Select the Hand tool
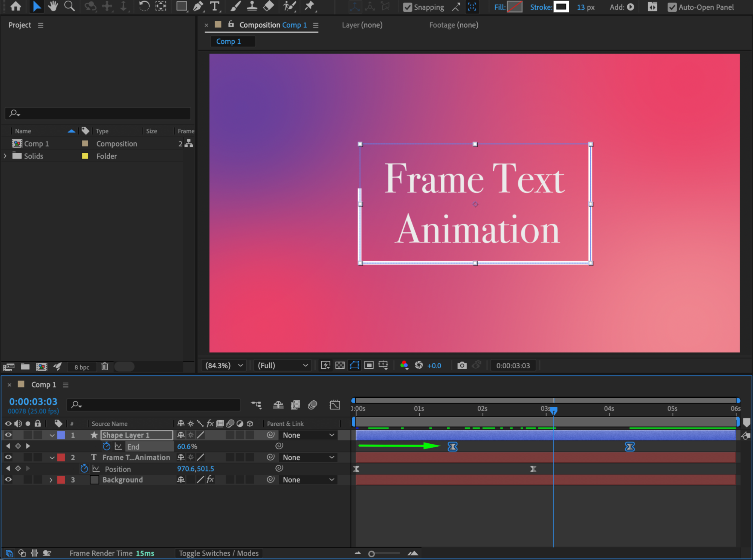 click(53, 6)
